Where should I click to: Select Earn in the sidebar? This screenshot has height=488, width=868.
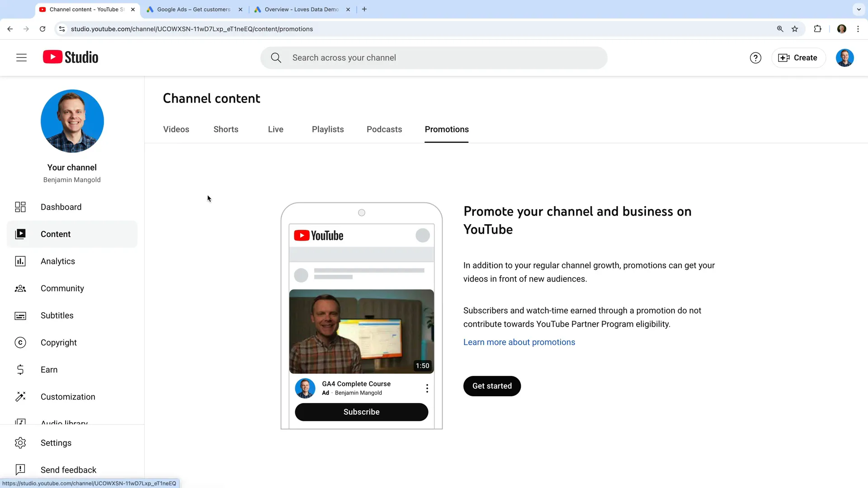click(x=48, y=370)
